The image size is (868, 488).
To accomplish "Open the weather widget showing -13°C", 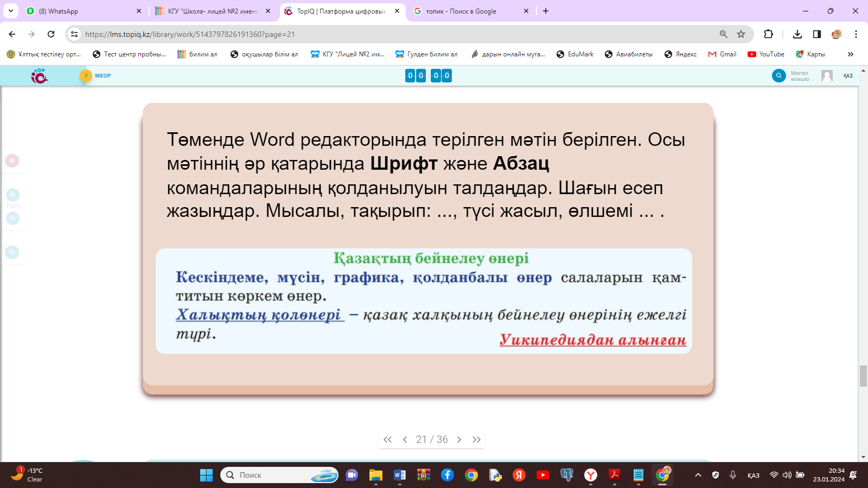I will tap(27, 475).
